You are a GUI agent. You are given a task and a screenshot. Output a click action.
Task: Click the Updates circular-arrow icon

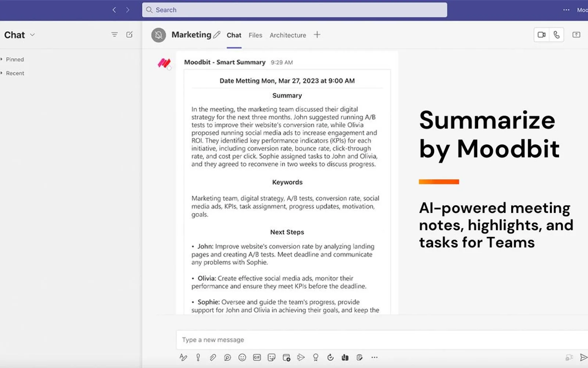point(330,357)
